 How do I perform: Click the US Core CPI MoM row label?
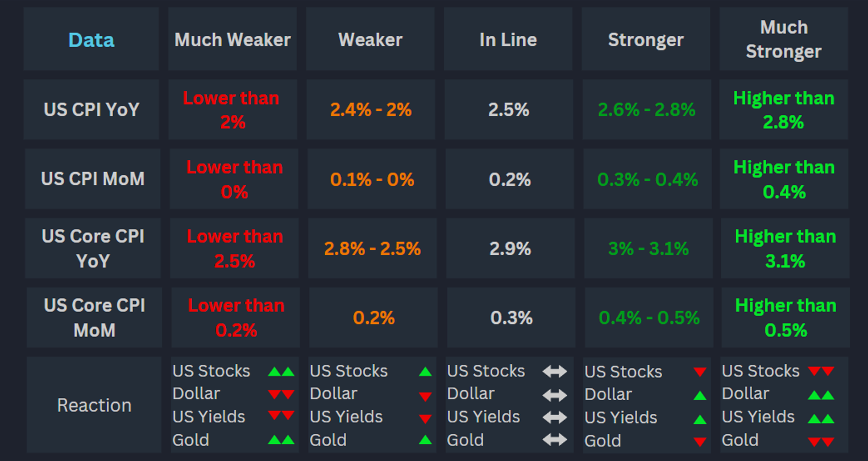tap(94, 318)
